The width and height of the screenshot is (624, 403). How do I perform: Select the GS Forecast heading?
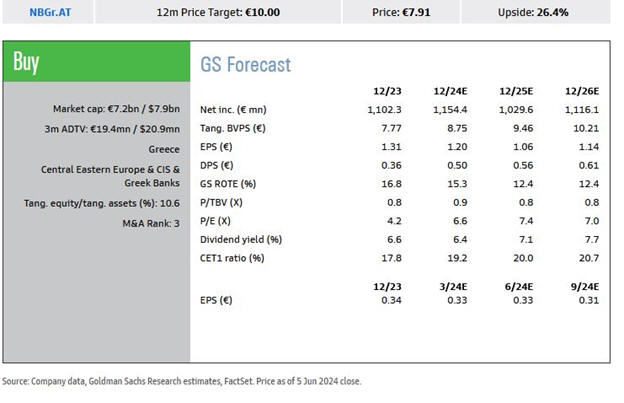point(246,65)
